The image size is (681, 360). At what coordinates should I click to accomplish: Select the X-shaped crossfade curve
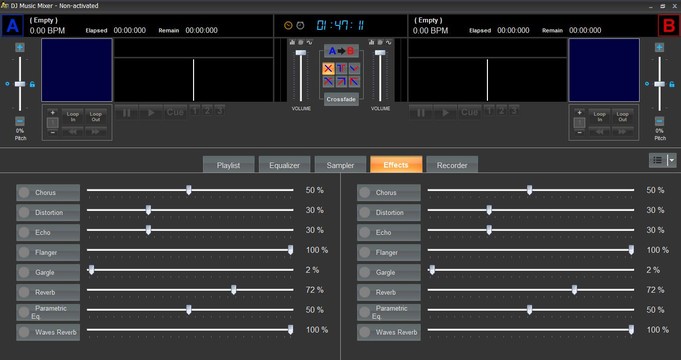point(328,68)
